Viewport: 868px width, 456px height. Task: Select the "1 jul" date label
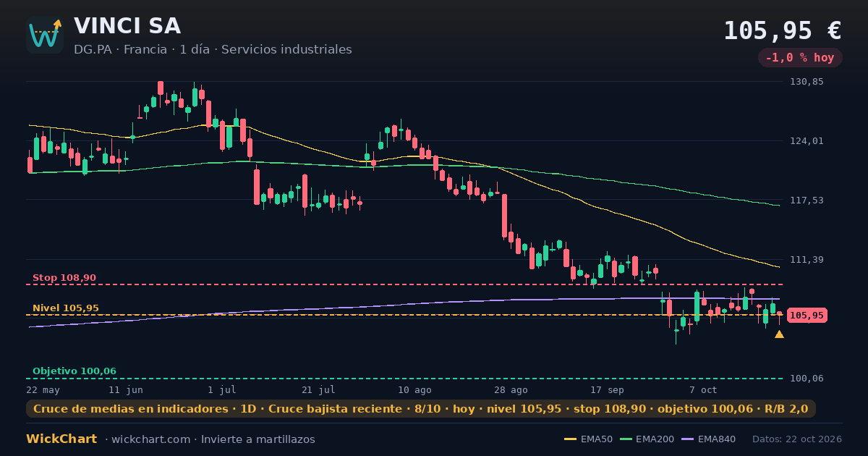222,389
